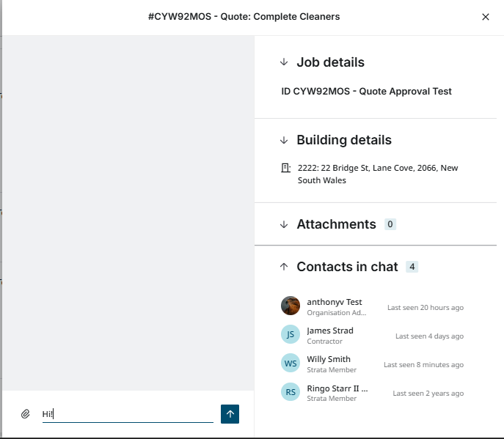Collapse the Job details section
504x439 pixels.
(x=284, y=63)
